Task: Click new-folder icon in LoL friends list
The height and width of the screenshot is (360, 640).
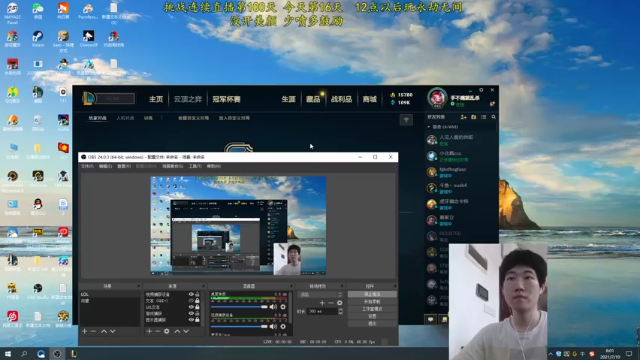Action: tap(473, 117)
